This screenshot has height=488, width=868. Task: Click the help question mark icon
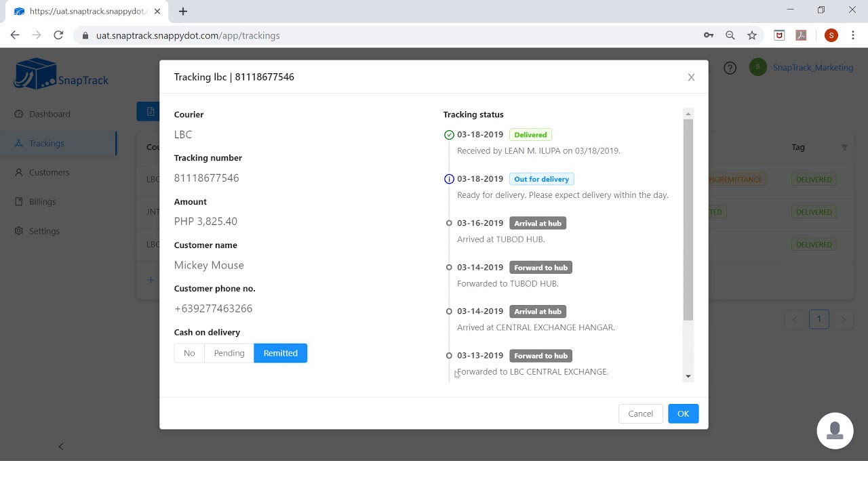click(x=730, y=68)
